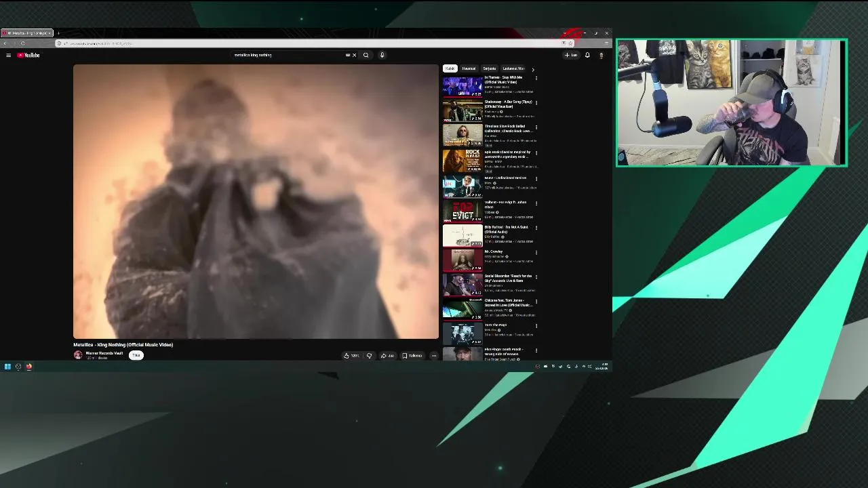Viewport: 868px width, 488px height.
Task: Open the Volbeat - For Evigt video title
Action: pos(505,205)
